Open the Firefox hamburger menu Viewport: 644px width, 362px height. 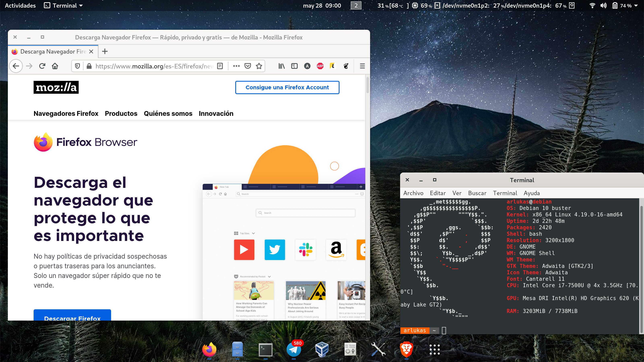362,66
